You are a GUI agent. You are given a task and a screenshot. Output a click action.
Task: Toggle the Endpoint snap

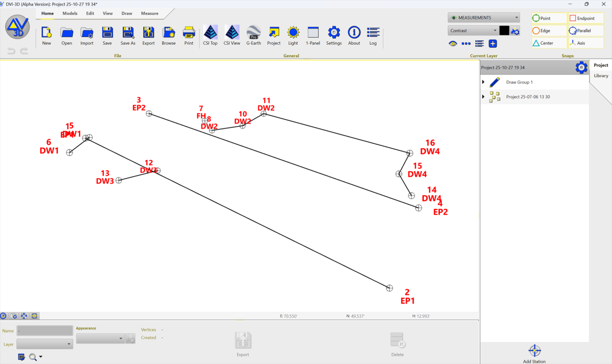[x=586, y=18]
